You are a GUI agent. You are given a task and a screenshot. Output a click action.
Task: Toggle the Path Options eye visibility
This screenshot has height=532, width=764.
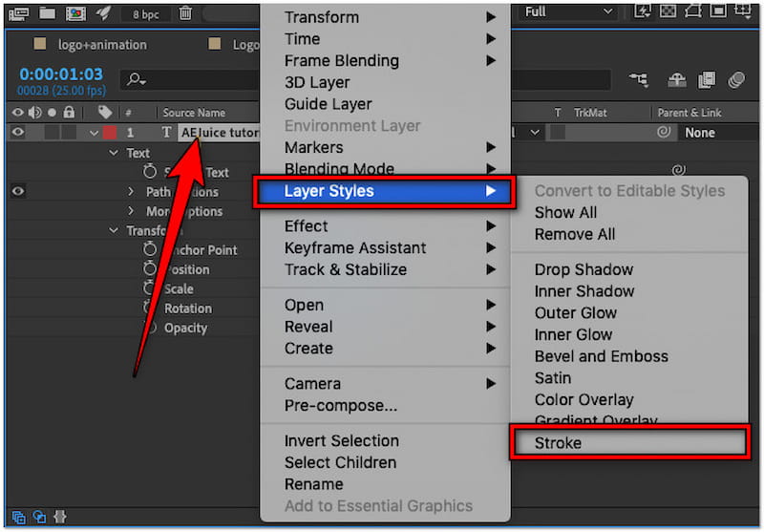(x=17, y=191)
